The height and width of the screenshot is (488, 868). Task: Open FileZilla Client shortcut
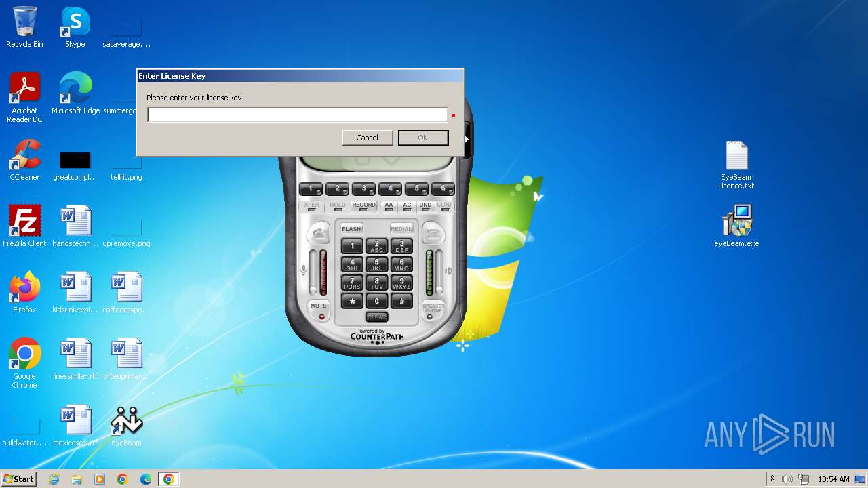24,226
